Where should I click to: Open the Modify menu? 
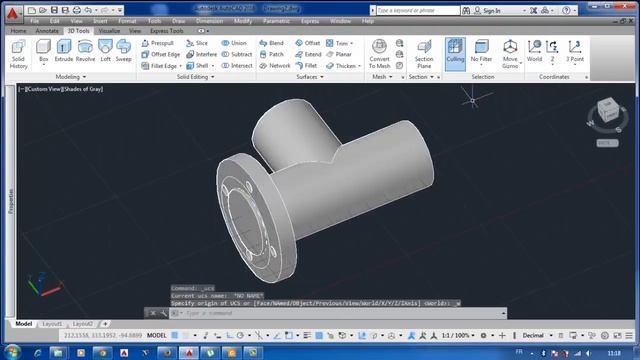pyautogui.click(x=242, y=21)
